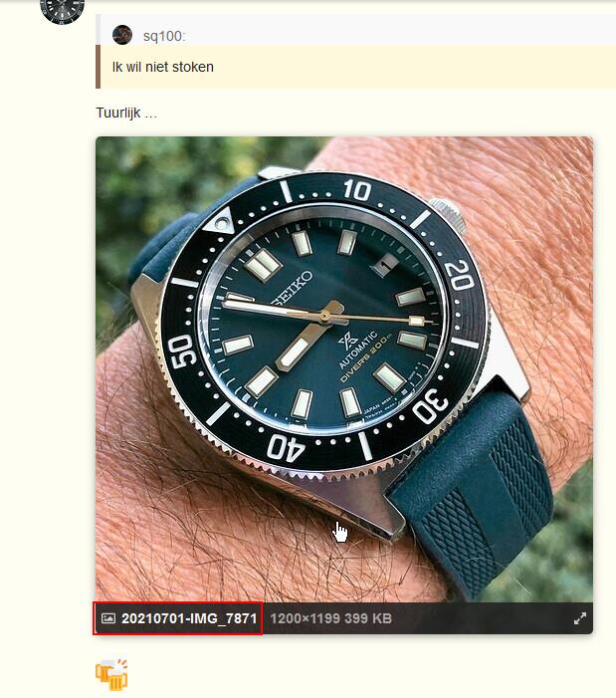Viewport: 616px width, 698px height.
Task: Click the clinking beer mugs emoji
Action: tap(111, 674)
